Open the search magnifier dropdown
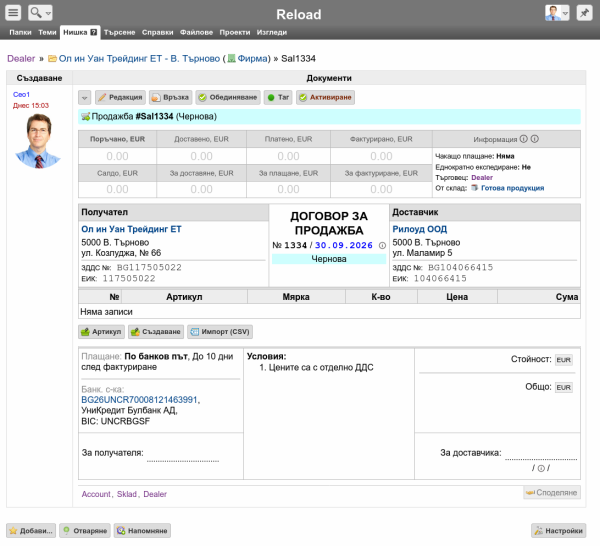 (40, 13)
